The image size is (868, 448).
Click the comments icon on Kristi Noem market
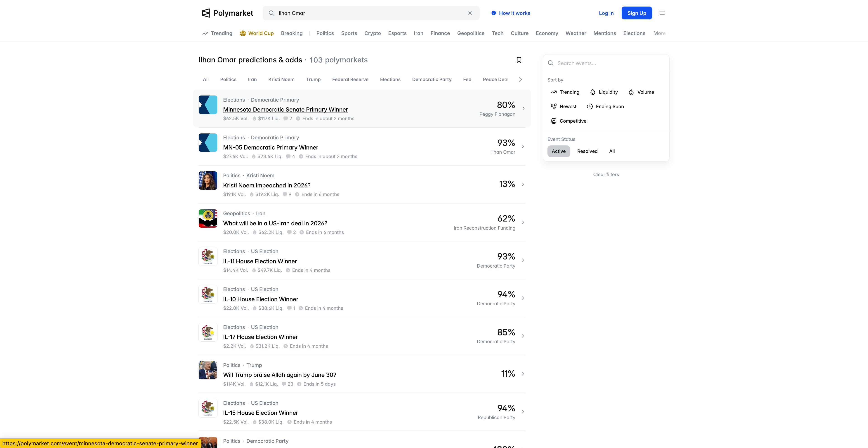point(285,195)
